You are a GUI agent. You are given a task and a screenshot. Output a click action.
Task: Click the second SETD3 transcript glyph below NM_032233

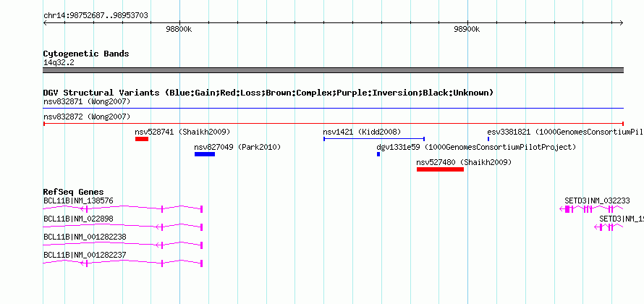pos(609,227)
